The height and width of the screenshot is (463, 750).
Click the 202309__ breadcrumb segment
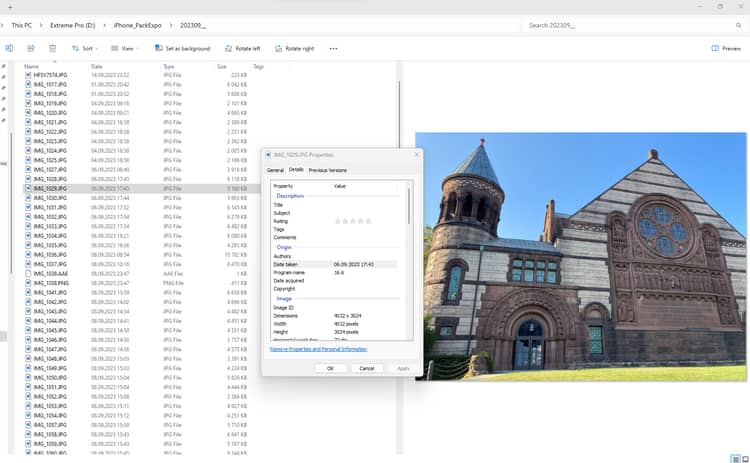click(193, 25)
